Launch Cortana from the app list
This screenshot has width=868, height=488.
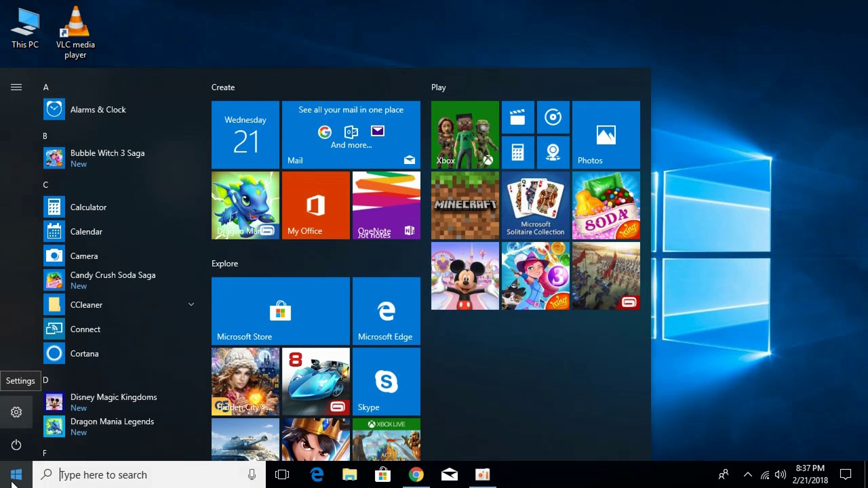pyautogui.click(x=119, y=354)
